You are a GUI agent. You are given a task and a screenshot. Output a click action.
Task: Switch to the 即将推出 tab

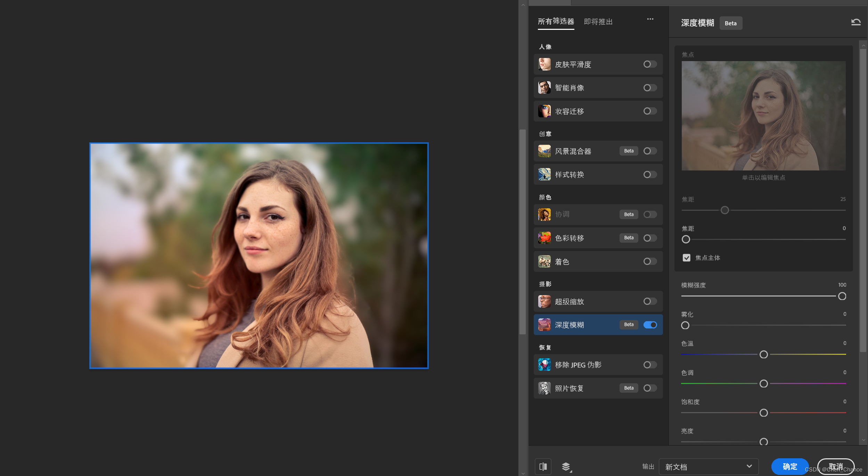click(x=598, y=22)
